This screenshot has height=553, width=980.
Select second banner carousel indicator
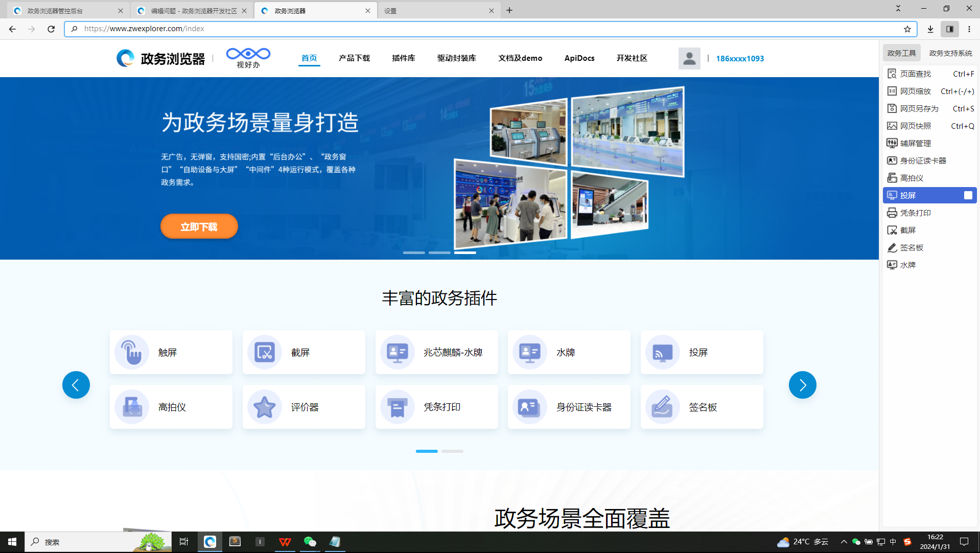tap(439, 252)
